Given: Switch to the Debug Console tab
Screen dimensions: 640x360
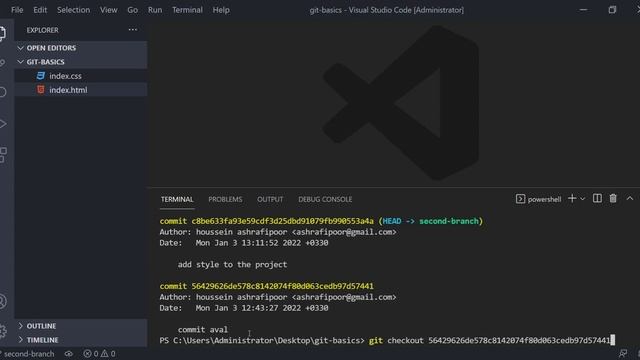Looking at the screenshot, I should tap(325, 199).
